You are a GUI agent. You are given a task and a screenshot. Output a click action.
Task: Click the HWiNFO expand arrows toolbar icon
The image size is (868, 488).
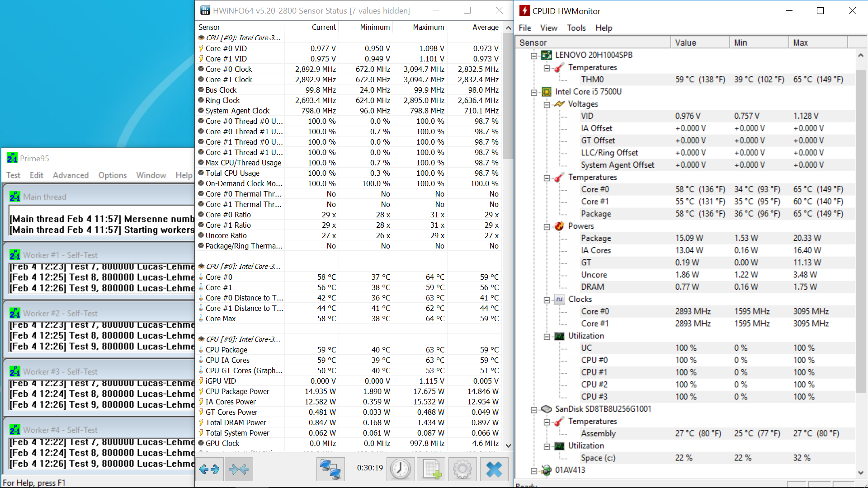(x=209, y=469)
